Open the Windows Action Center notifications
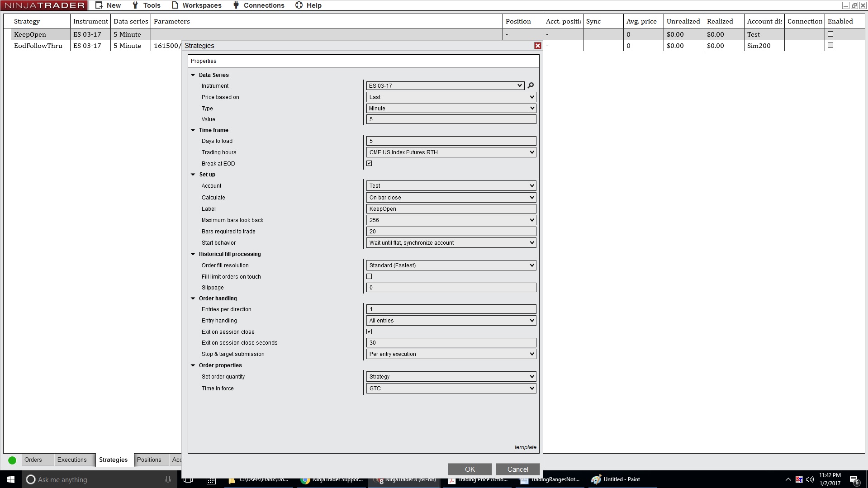Image resolution: width=868 pixels, height=488 pixels. (854, 479)
